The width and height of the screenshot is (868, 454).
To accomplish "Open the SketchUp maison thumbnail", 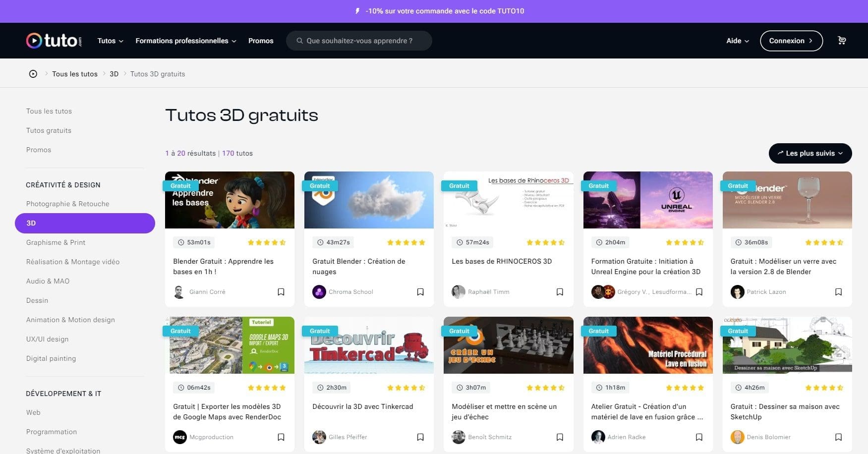I will pyautogui.click(x=787, y=345).
